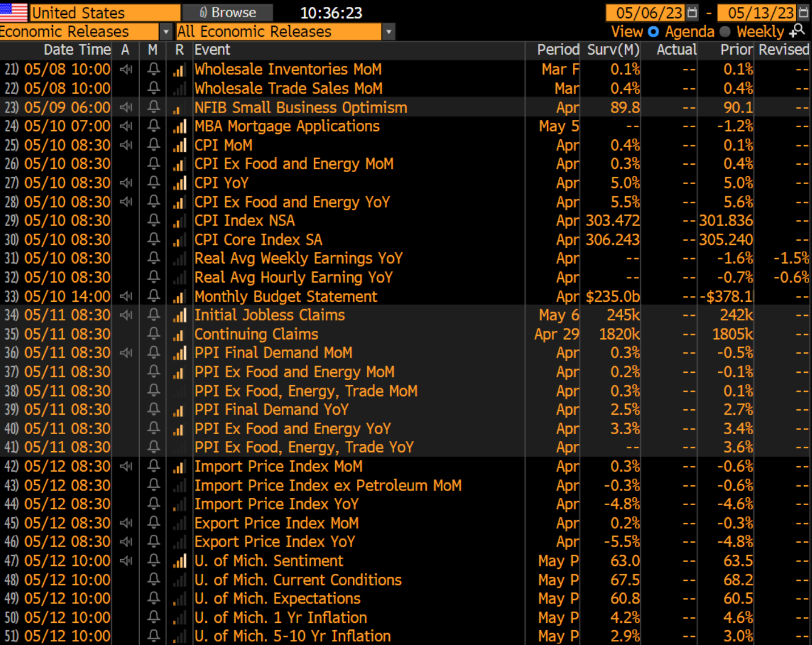Click the -0.6% revised value for Hourly Earning

[x=792, y=277]
